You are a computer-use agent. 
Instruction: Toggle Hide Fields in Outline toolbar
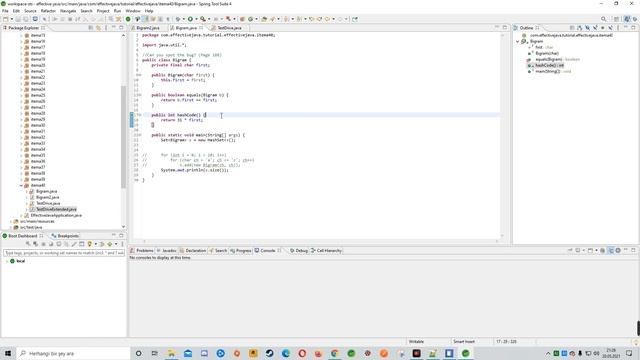pyautogui.click(x=587, y=28)
